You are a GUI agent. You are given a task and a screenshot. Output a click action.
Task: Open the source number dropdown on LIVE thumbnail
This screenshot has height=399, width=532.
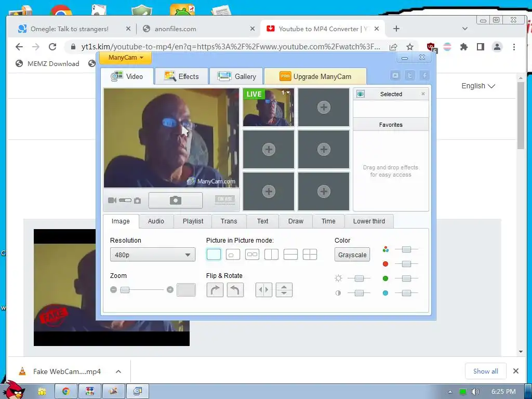click(286, 92)
